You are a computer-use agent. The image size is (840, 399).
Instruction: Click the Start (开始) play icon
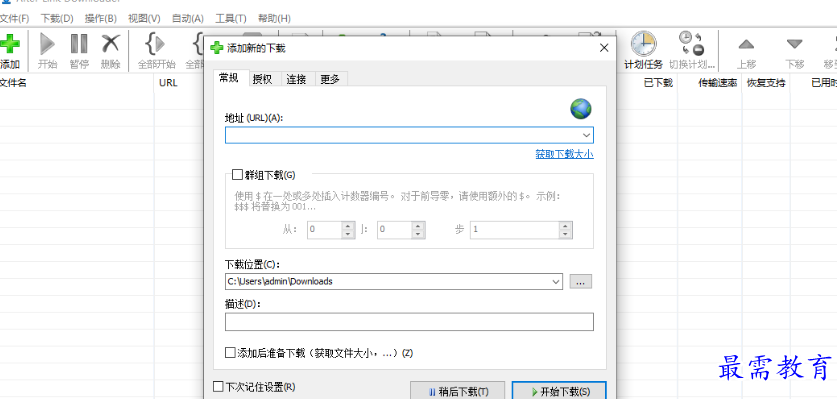48,44
